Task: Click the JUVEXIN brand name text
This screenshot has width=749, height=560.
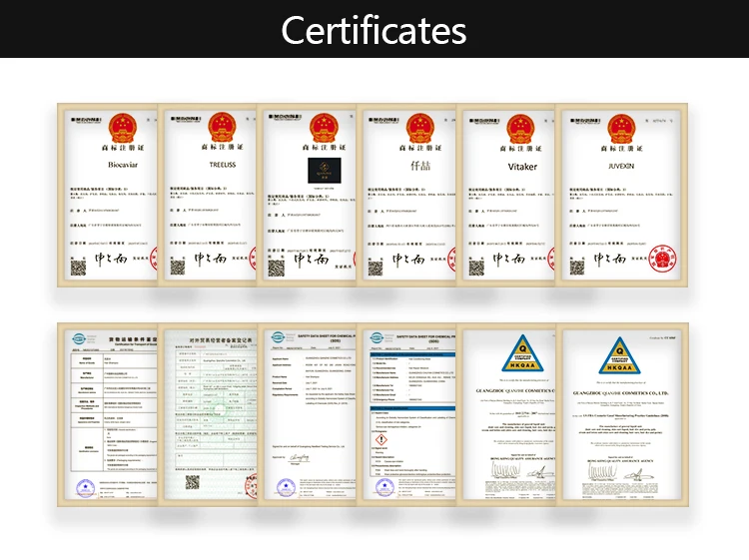Action: (621, 166)
